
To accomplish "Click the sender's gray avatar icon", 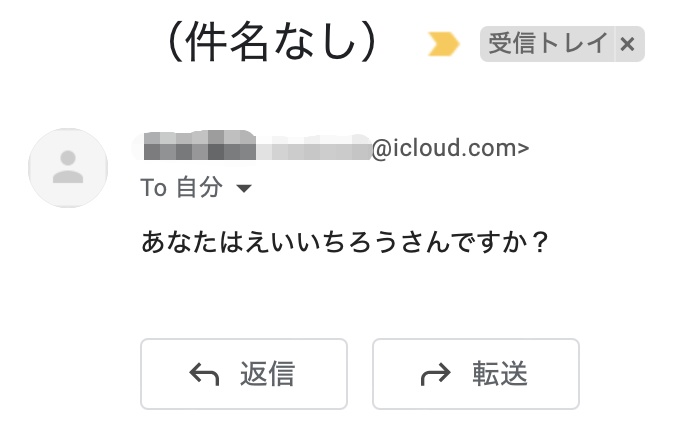I will click(68, 168).
